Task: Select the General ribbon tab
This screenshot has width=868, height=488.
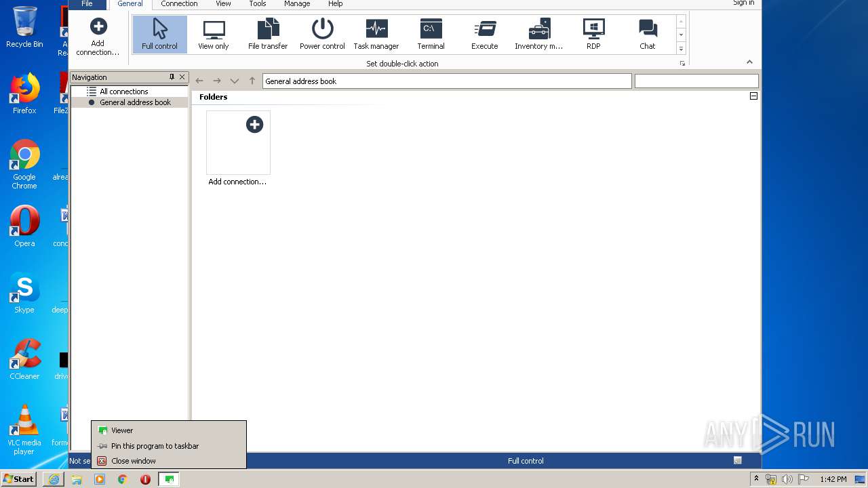Action: click(130, 4)
